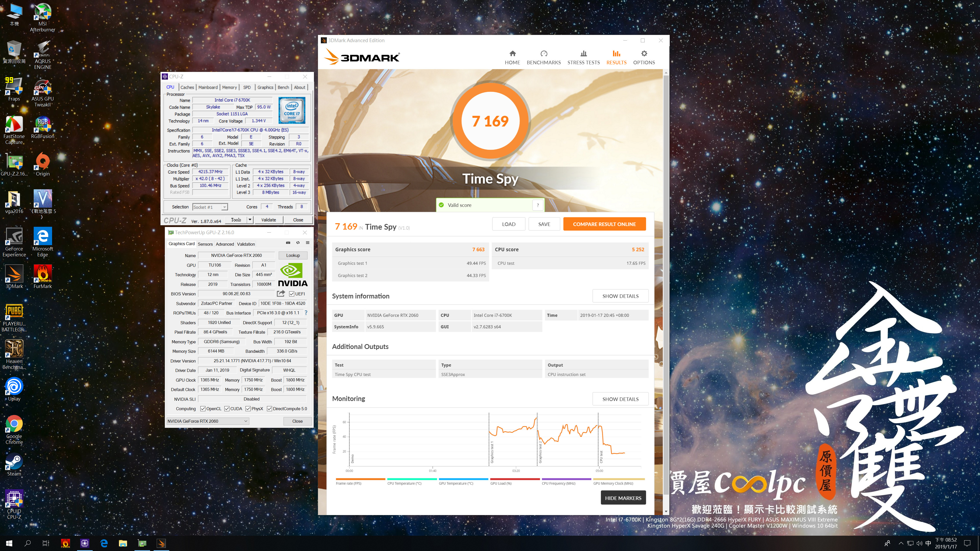Open the Heaven Benchmark desktop icon
This screenshot has width=980, height=551.
[x=14, y=354]
